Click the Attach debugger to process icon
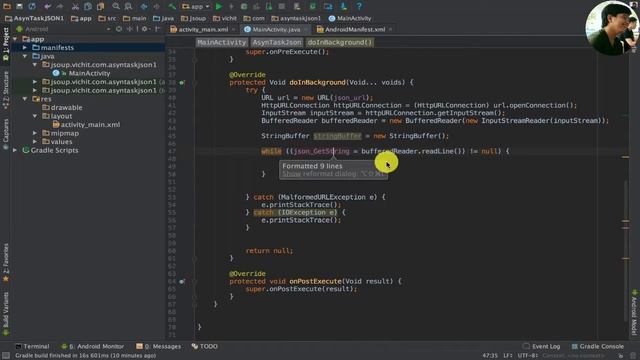Viewport: 640px width, 360px height. 269,6
